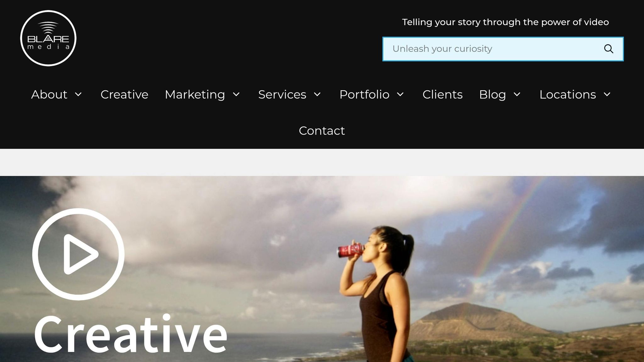This screenshot has height=362, width=644.
Task: Select the About navigation label
Action: pos(49,94)
